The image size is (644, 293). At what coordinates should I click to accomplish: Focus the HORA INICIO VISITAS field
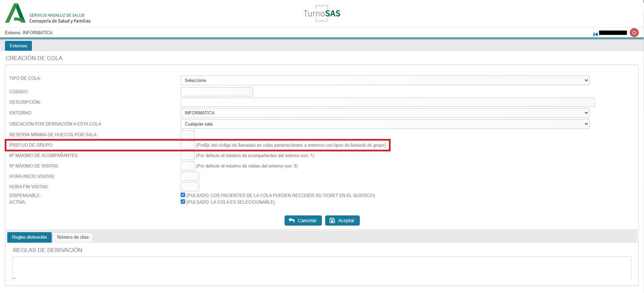[190, 176]
